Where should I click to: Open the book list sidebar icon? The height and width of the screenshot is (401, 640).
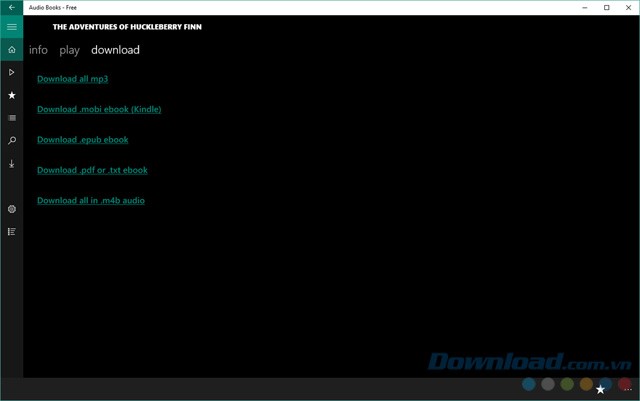[x=12, y=118]
